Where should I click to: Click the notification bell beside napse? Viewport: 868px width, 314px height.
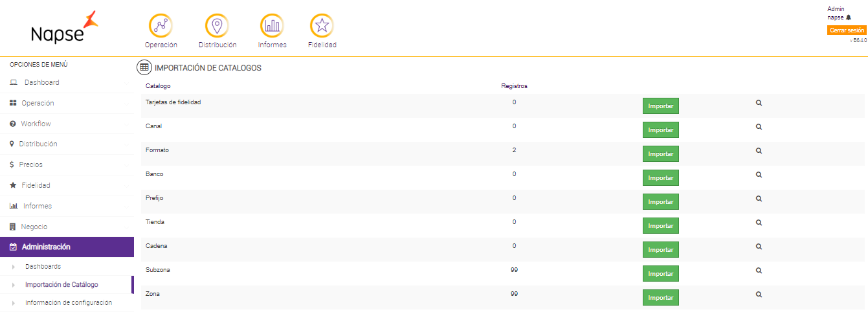click(849, 17)
